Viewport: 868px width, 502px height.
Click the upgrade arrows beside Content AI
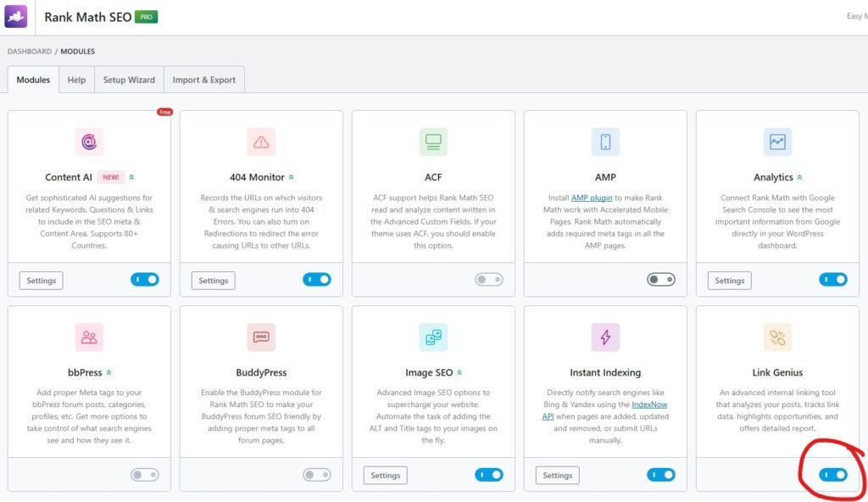pos(131,177)
